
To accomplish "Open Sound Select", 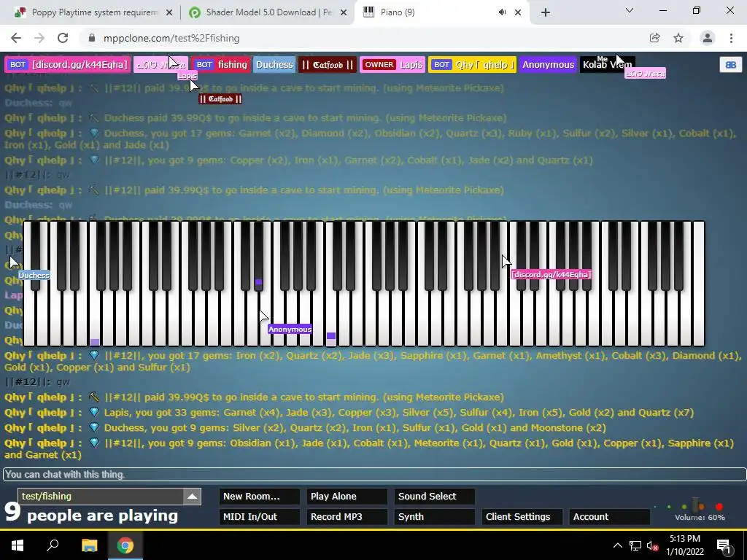I will click(435, 496).
